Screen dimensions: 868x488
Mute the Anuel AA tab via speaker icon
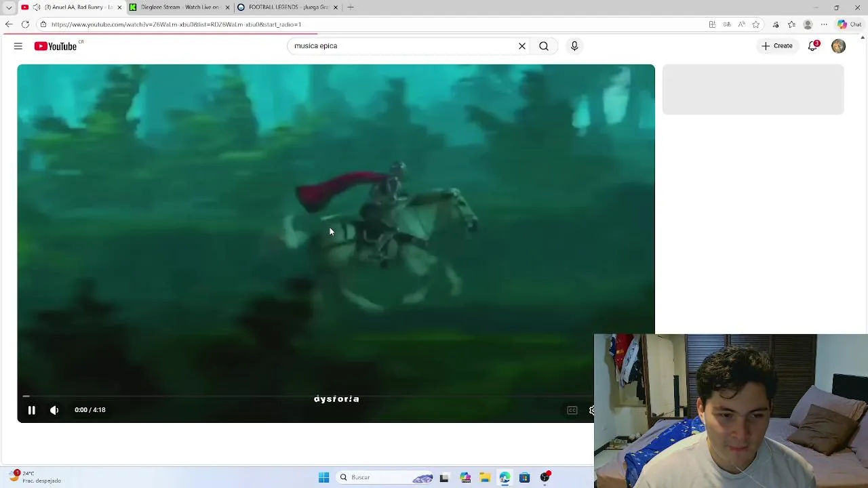[36, 7]
